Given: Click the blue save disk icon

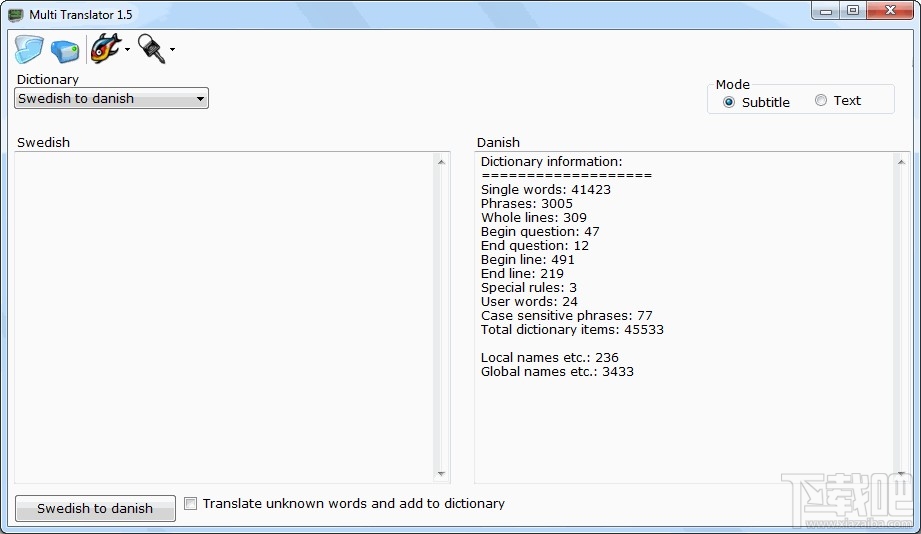Looking at the screenshot, I should (x=65, y=51).
